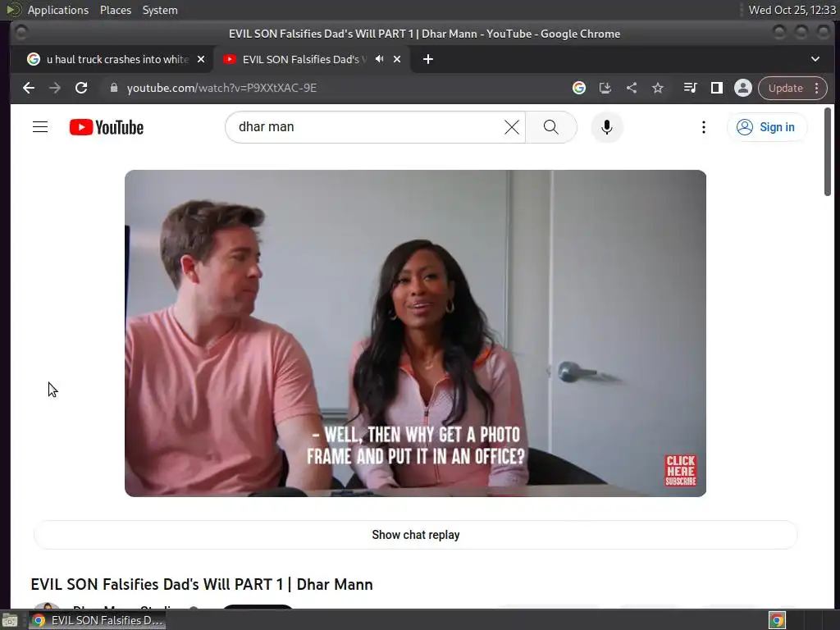Open a new browser tab
Screen dimensions: 840x630
pyautogui.click(x=427, y=59)
